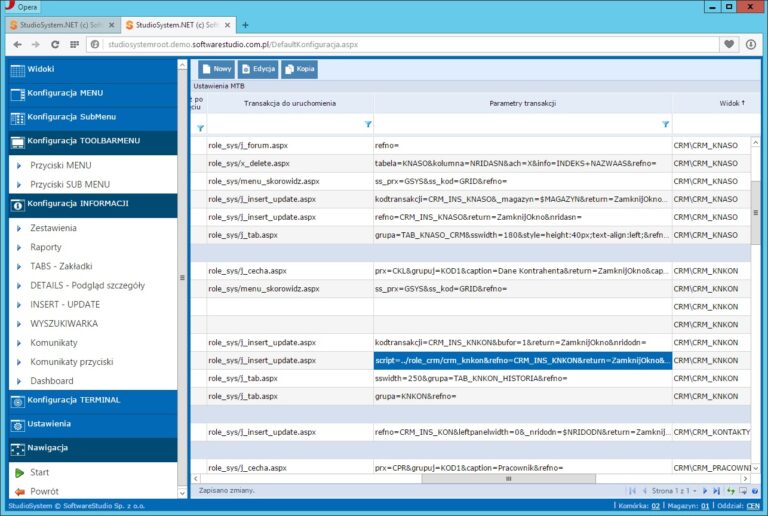Click the green refresh arrows icon in pager
Viewport: 768px width, 516px height.
(731, 491)
